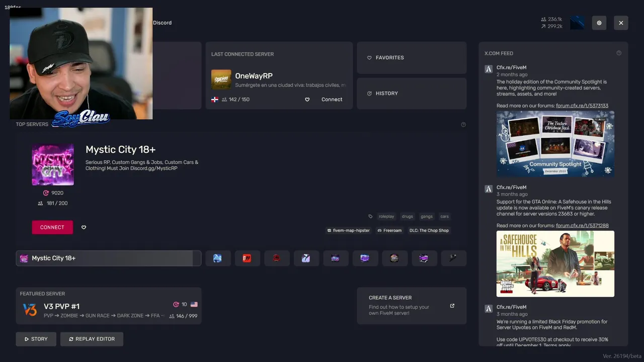Image resolution: width=644 pixels, height=362 pixels.
Task: Click the external link icon on Create a Server
Action: tap(452, 306)
